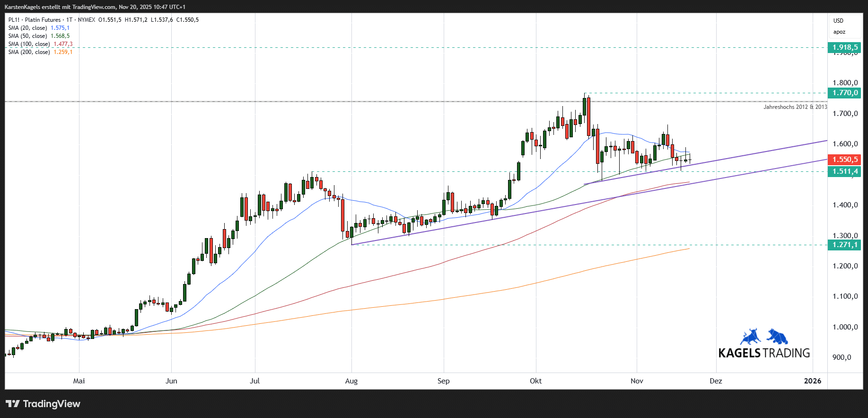Click the Kagels Trading bull and bear logo
Viewport: 868px width, 418px height.
[x=763, y=337]
